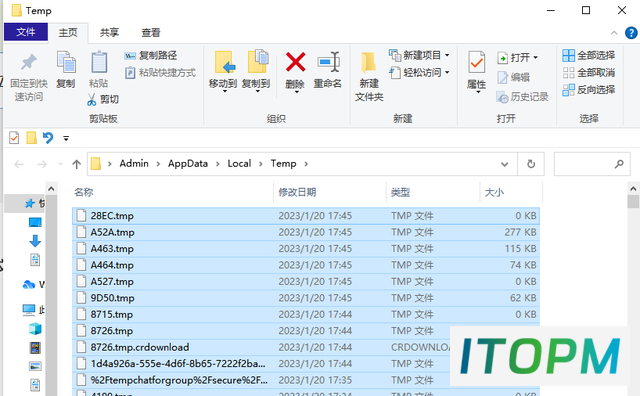Click the search box
Screen dimensions: 640x396
click(x=592, y=164)
